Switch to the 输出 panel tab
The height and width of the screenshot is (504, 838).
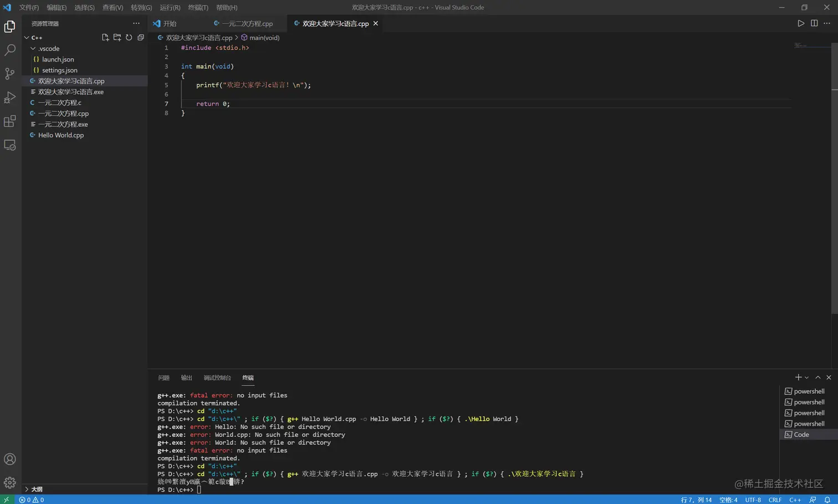(186, 378)
